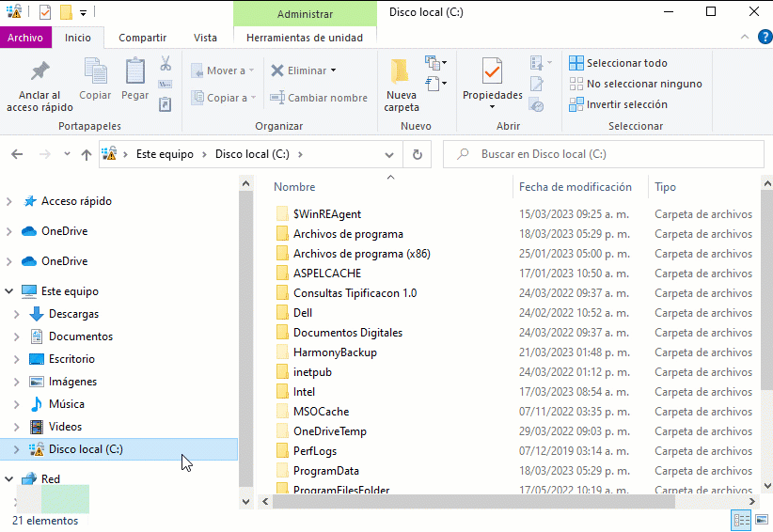Screen dimensions: 773x532
Task: Click the Nueva carpeta icon
Action: tap(401, 71)
